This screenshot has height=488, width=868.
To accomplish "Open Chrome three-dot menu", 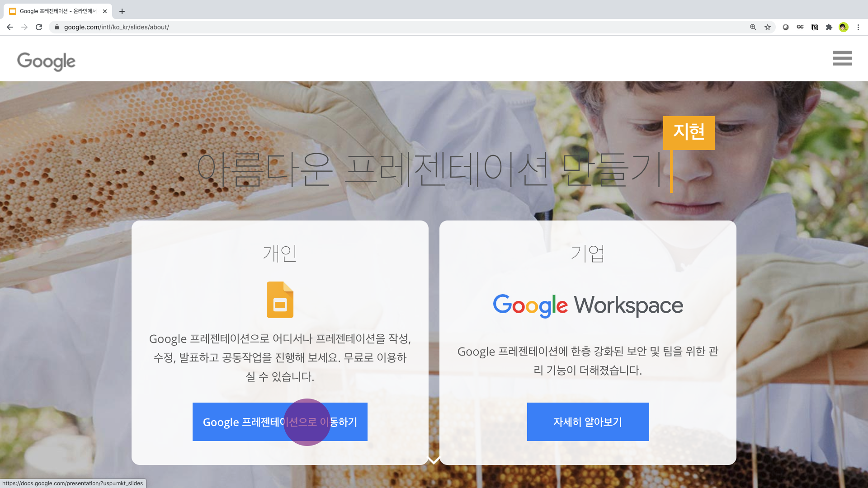I will click(x=858, y=27).
